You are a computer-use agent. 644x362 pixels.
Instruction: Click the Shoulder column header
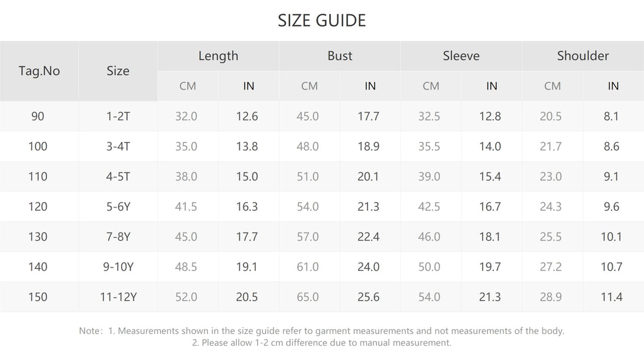point(583,56)
